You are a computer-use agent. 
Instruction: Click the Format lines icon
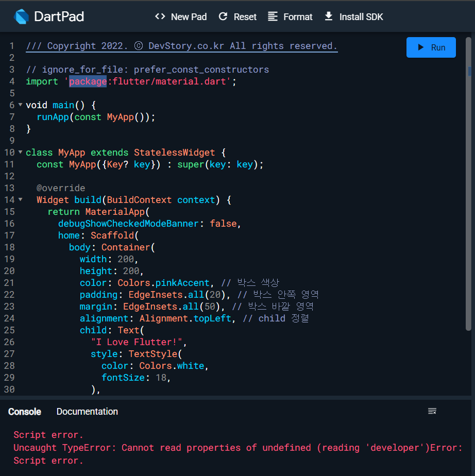tap(273, 16)
